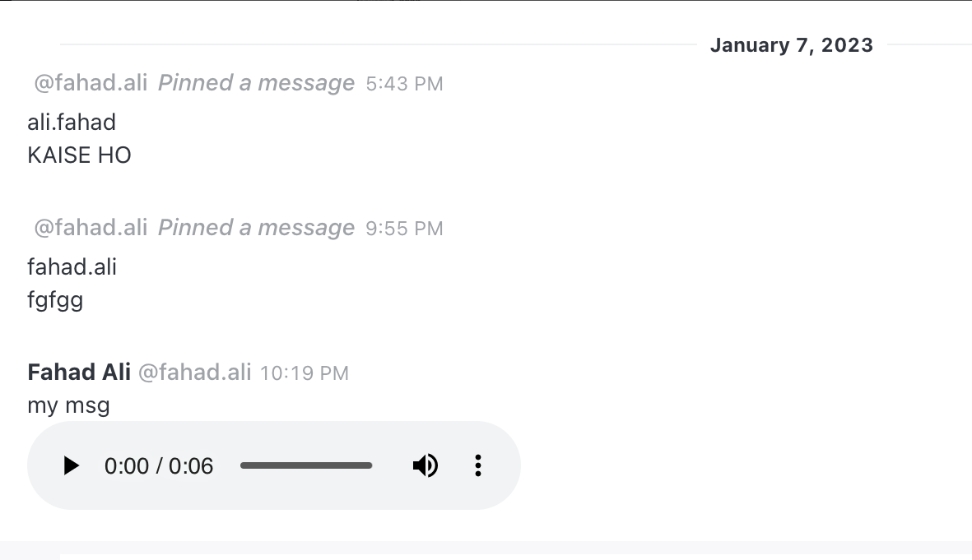Click the sound icon beside the progress bar

(x=426, y=465)
